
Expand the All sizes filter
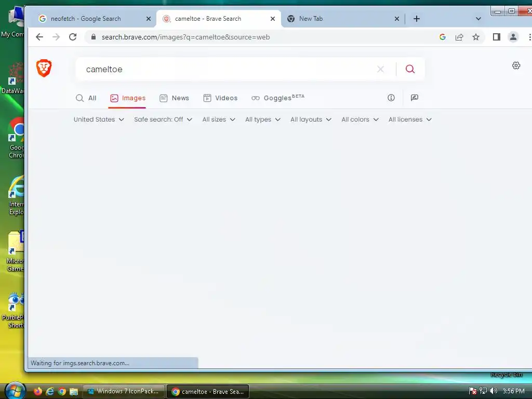click(x=219, y=119)
